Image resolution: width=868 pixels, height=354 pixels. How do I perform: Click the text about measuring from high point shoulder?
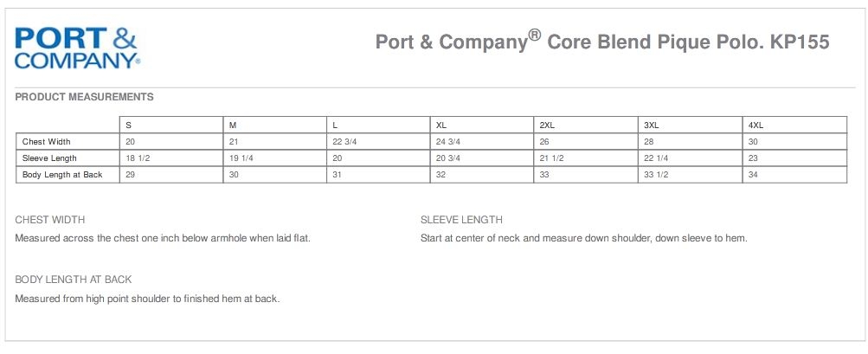[x=147, y=299]
